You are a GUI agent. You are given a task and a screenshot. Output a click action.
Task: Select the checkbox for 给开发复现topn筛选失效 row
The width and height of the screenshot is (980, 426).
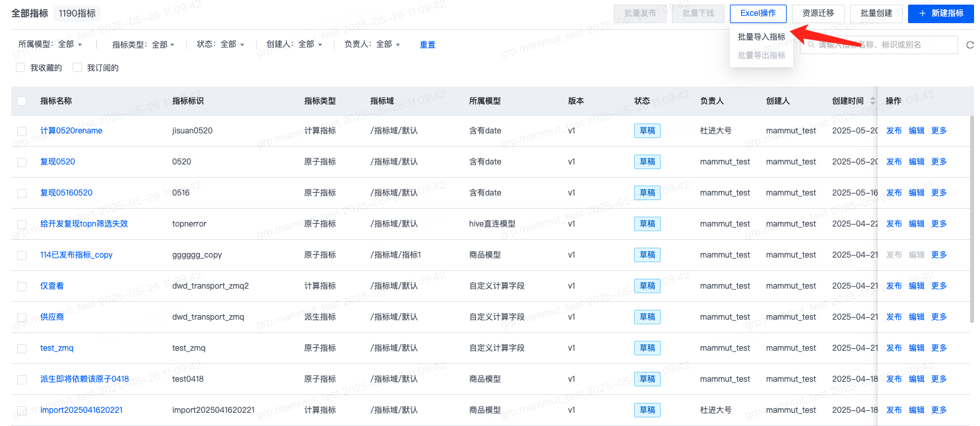coord(22,224)
